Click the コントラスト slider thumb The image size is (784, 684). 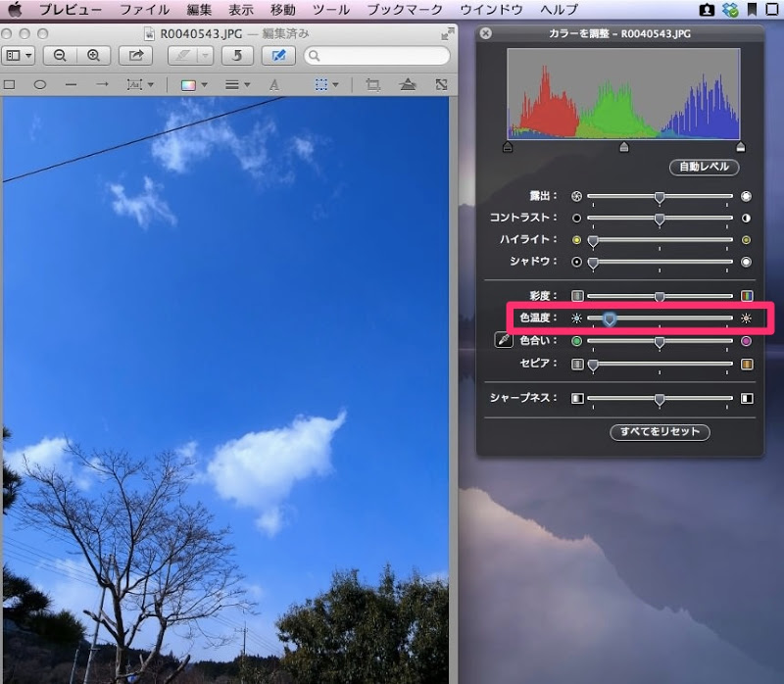(x=660, y=219)
